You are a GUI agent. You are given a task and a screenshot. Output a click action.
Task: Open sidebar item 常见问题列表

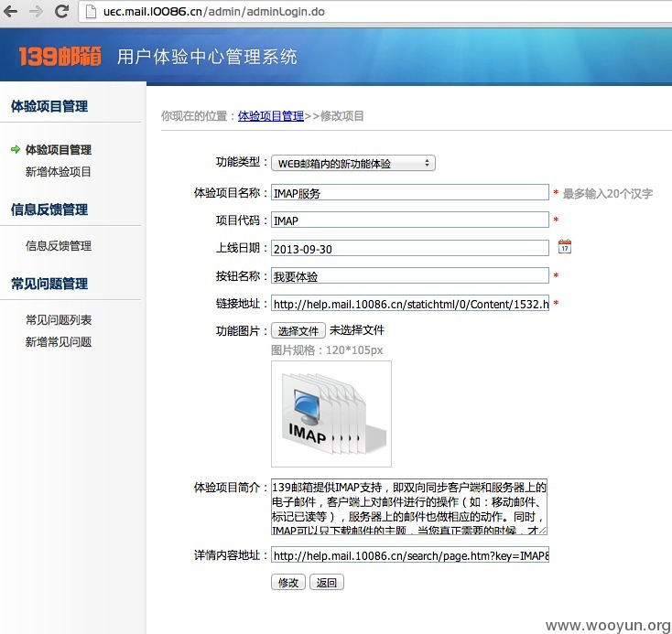pos(59,319)
